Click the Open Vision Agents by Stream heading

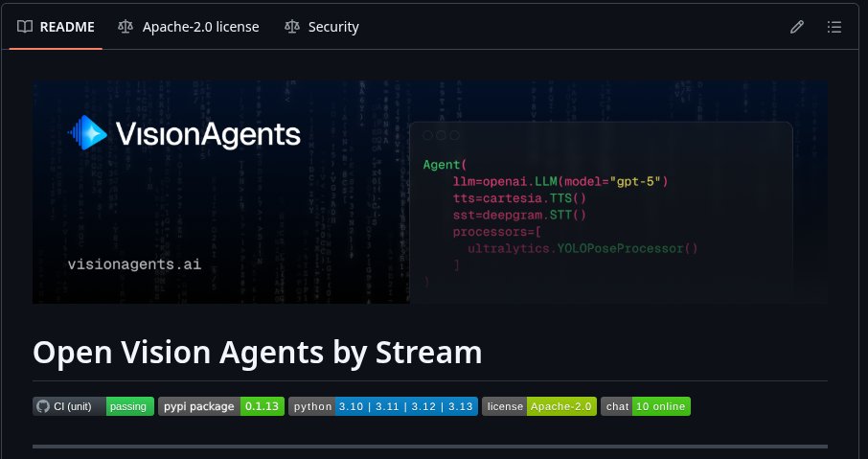258,352
